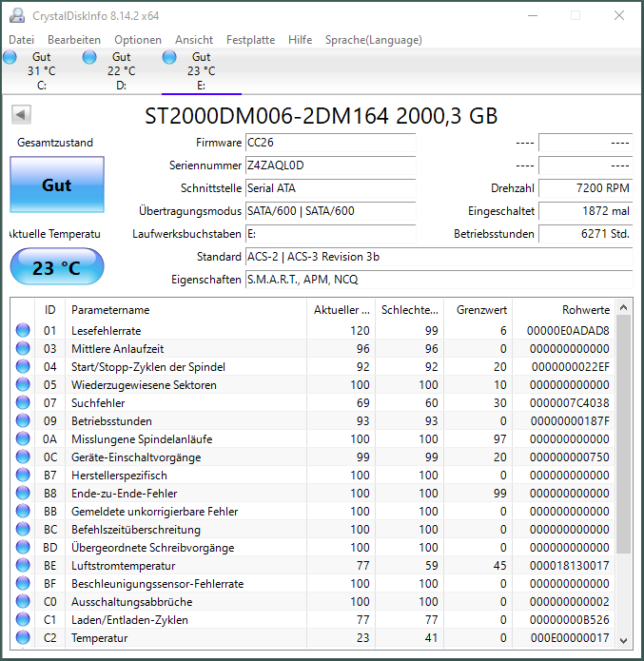Click status orb for Mittlere Anlaufzeit row
Screen dimensions: 644x661
(x=23, y=349)
